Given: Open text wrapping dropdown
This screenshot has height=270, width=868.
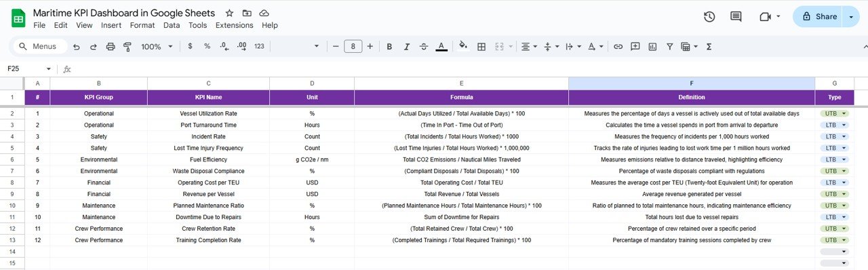Looking at the screenshot, I should pos(573,47).
